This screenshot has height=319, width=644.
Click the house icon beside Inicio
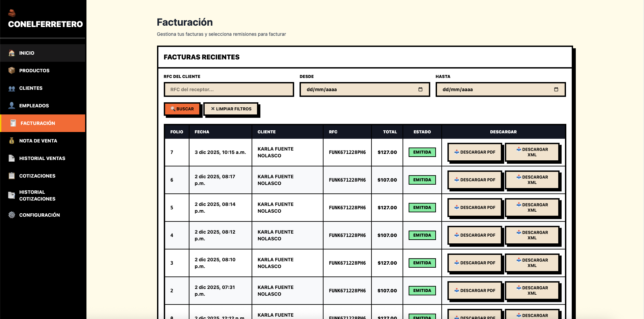[12, 53]
